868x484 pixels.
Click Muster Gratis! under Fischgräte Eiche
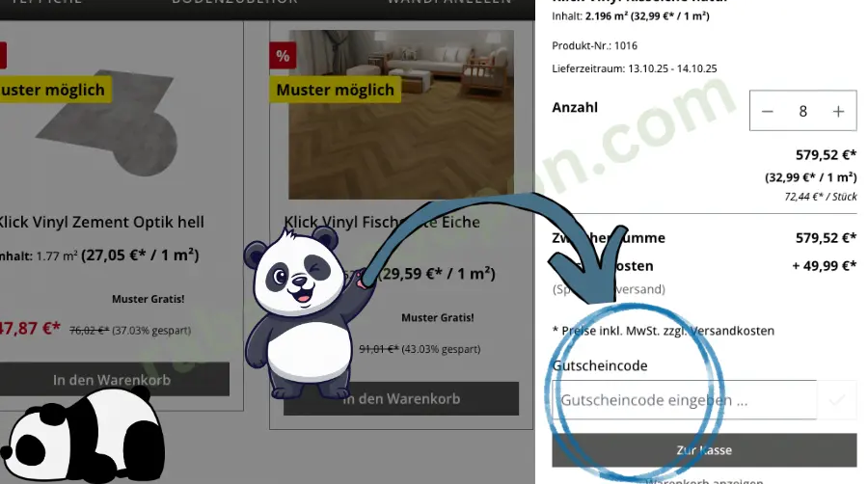[x=437, y=317]
